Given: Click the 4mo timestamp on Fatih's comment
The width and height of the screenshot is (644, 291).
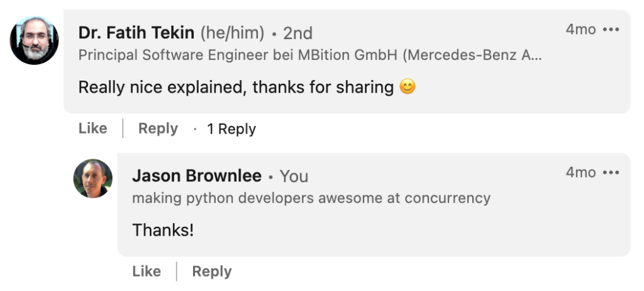Looking at the screenshot, I should 580,30.
